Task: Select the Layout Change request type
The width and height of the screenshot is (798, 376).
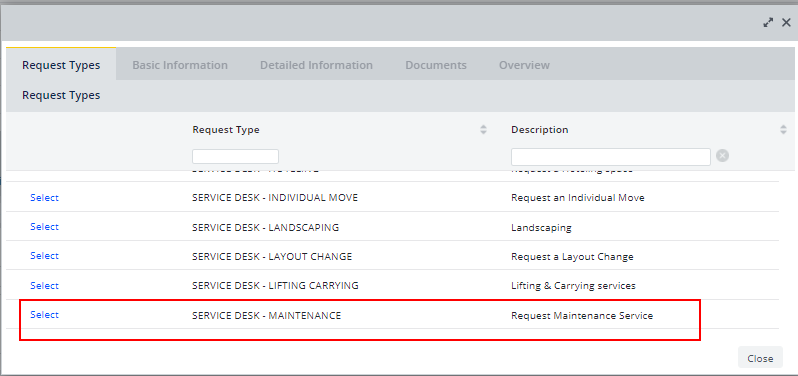Action: 44,255
